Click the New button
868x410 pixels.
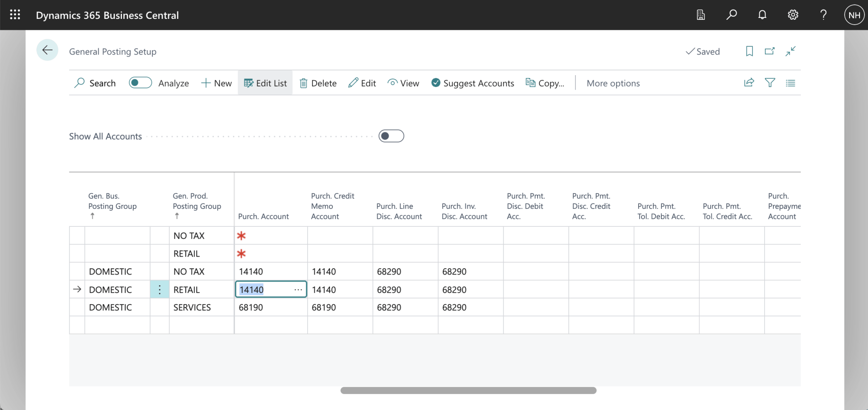(x=216, y=83)
